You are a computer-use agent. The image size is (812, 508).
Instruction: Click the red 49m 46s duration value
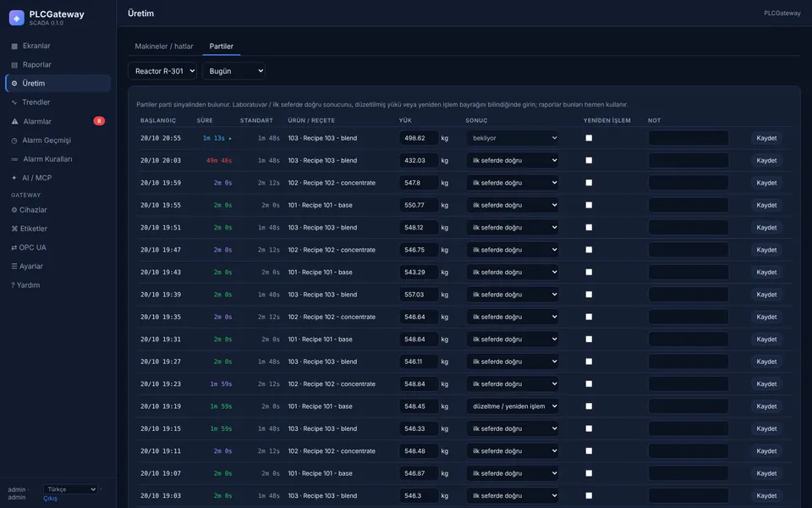219,161
